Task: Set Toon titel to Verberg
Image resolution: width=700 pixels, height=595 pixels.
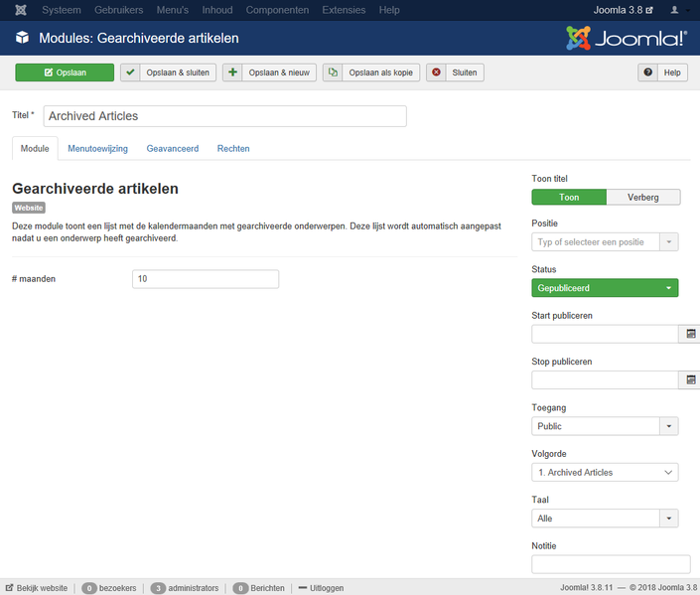Action: click(642, 197)
